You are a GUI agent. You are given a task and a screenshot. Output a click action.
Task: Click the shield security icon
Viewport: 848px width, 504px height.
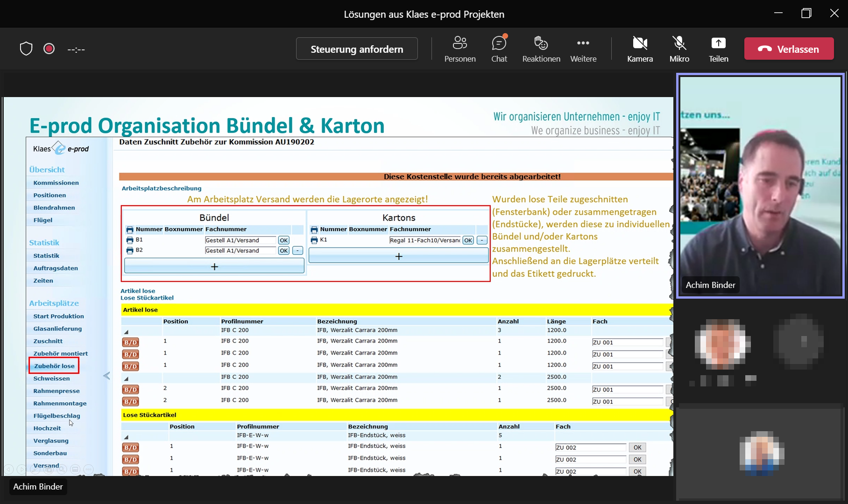pos(26,49)
